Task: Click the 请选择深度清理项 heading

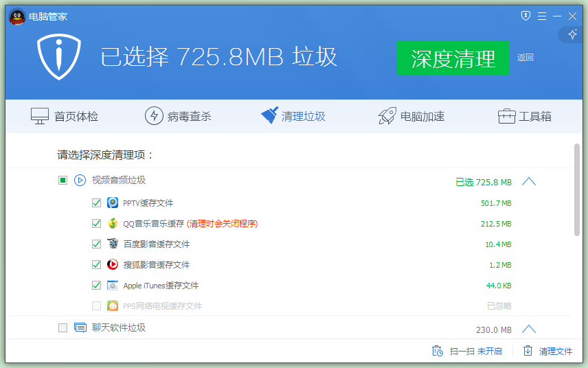Action: 105,154
